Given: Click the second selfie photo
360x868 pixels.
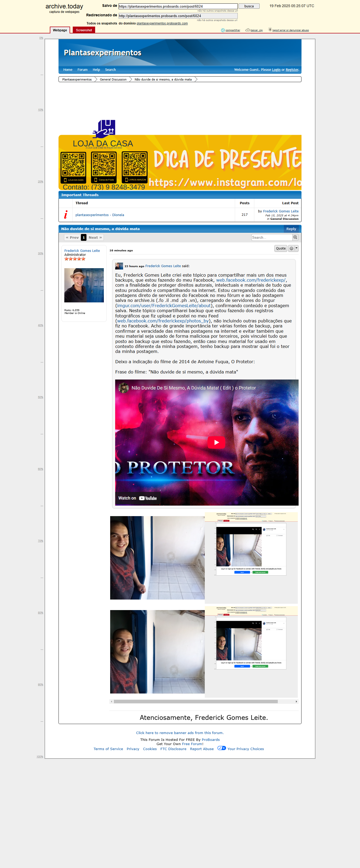Looking at the screenshot, I should (x=157, y=652).
